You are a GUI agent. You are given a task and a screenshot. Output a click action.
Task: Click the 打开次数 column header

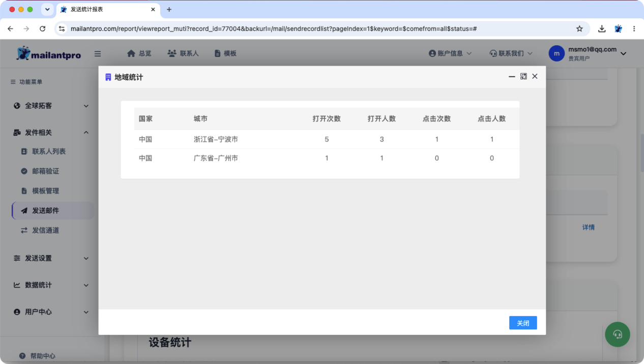click(327, 119)
